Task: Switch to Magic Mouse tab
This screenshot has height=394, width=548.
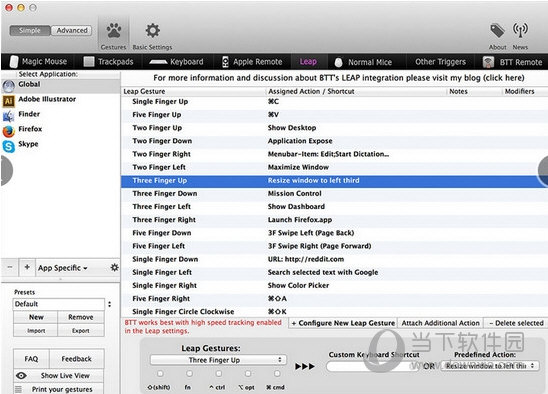Action: tap(38, 62)
